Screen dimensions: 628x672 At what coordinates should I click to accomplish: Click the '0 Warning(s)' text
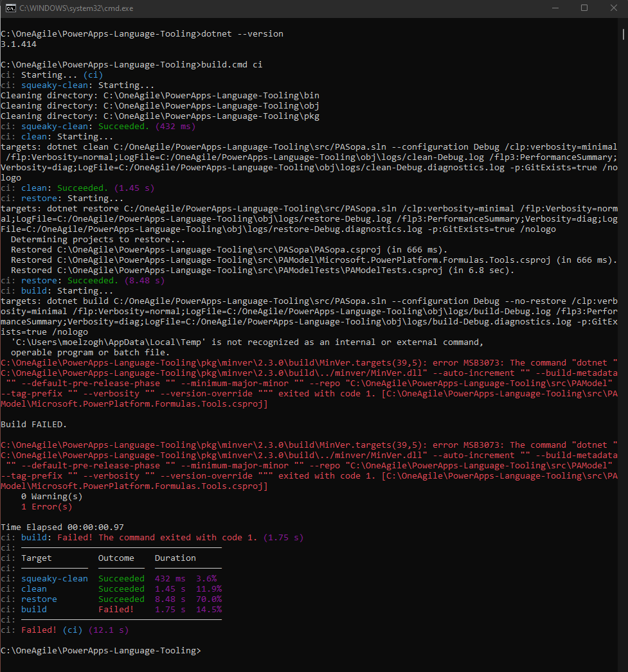pyautogui.click(x=51, y=497)
